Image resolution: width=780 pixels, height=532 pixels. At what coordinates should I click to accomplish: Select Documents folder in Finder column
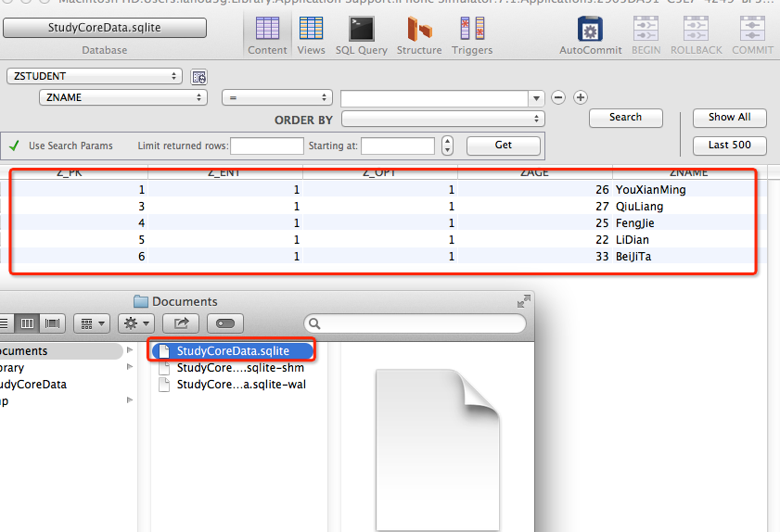click(60, 351)
